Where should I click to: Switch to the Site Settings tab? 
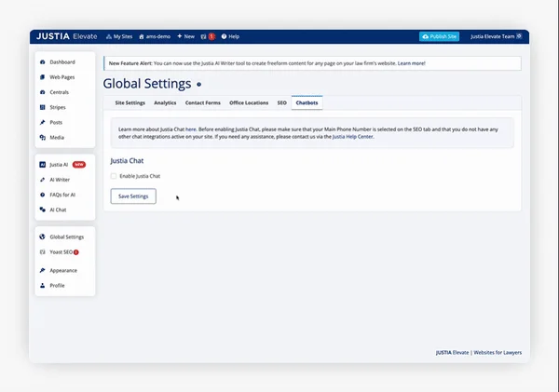coord(130,102)
